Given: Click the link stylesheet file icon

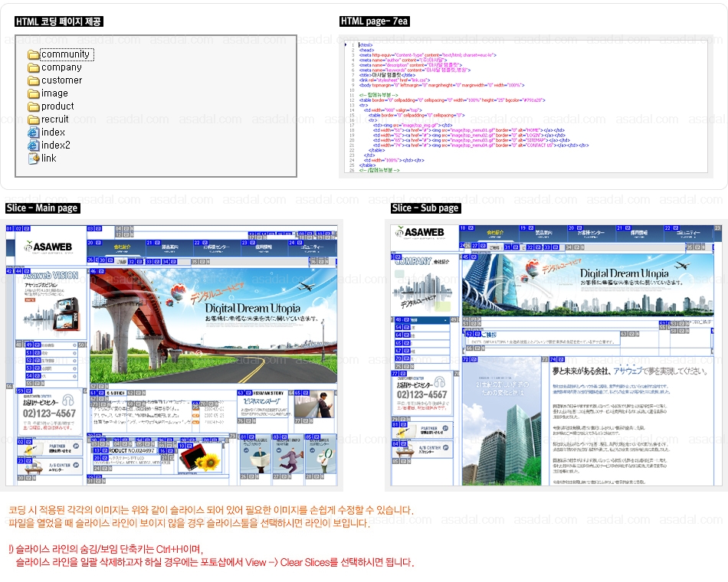Looking at the screenshot, I should [x=34, y=159].
